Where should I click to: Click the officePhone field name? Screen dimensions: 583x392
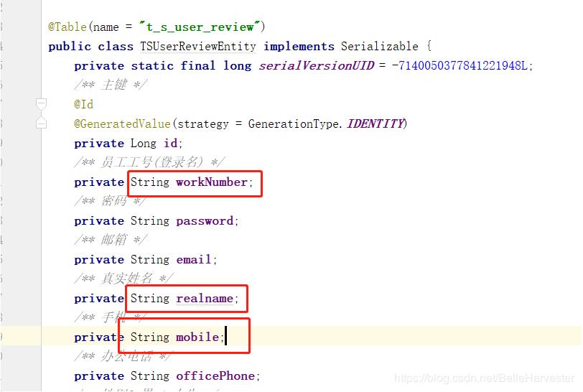[x=215, y=375]
